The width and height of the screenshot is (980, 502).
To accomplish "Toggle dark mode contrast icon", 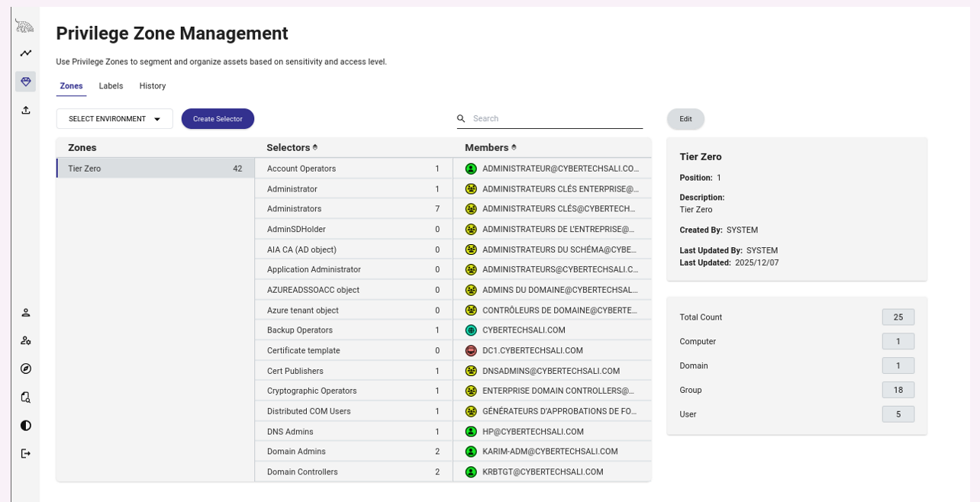I will (26, 425).
